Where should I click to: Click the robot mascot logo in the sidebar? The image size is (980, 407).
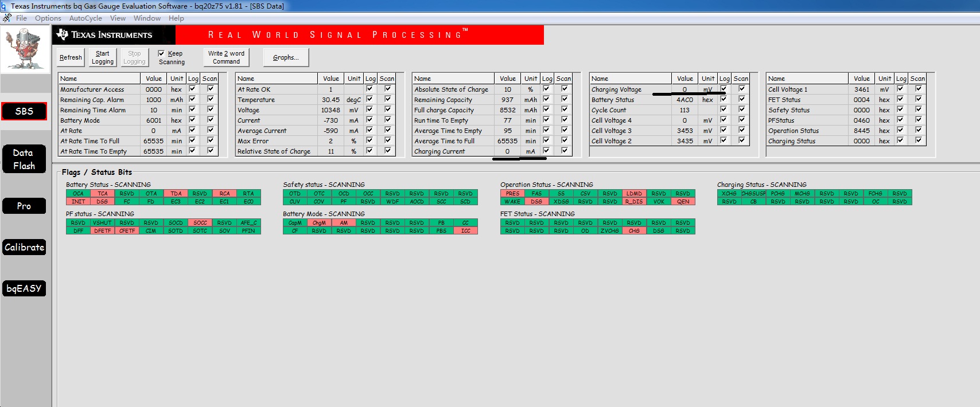[25, 49]
